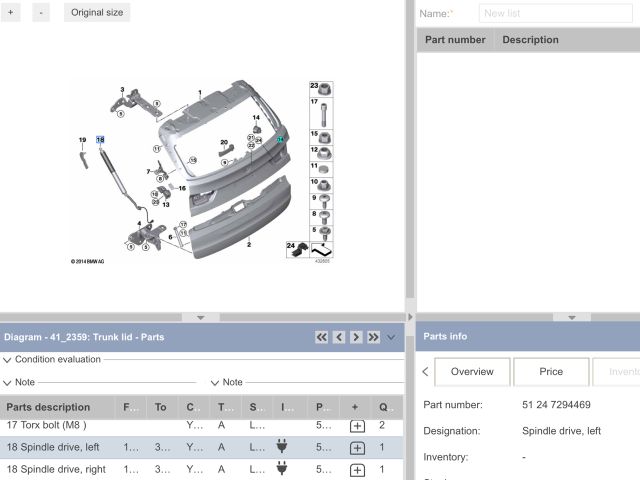The image size is (640, 480).
Task: Switch to the Price tab
Action: coord(551,371)
